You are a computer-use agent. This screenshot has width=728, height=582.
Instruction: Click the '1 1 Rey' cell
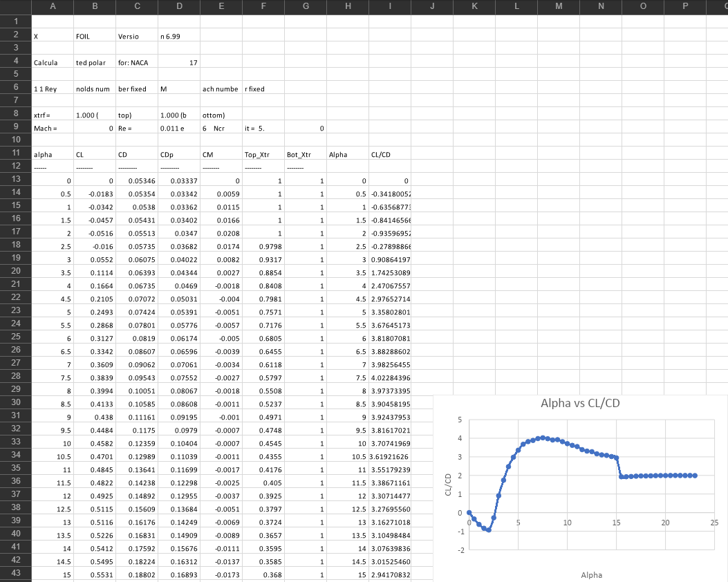[53, 88]
